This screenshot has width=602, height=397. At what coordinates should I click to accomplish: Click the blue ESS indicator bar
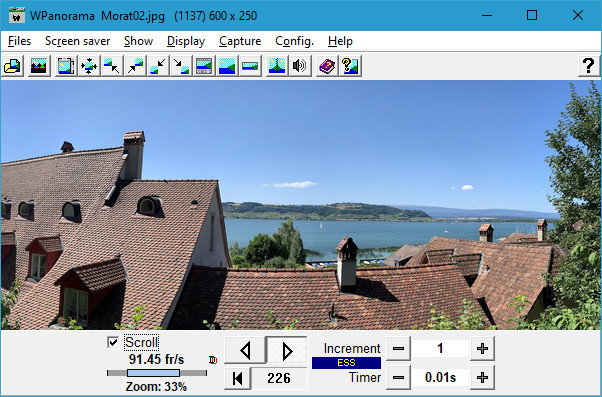346,363
